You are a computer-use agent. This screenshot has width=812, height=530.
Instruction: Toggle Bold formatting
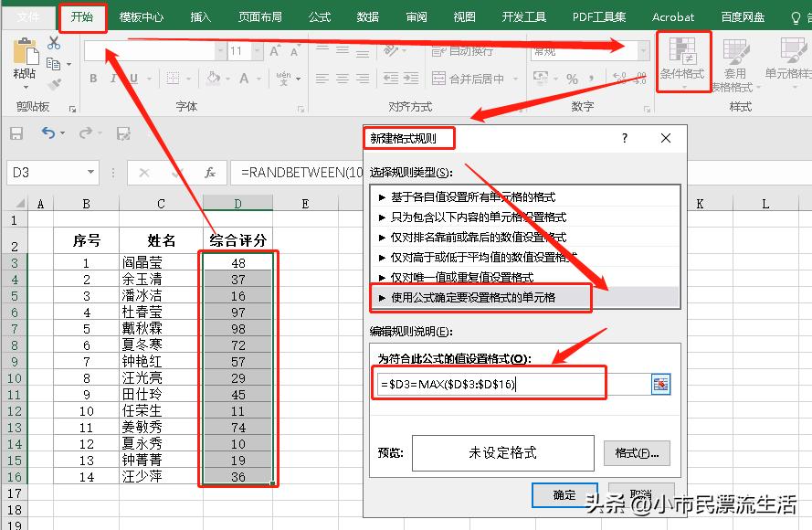[x=93, y=79]
